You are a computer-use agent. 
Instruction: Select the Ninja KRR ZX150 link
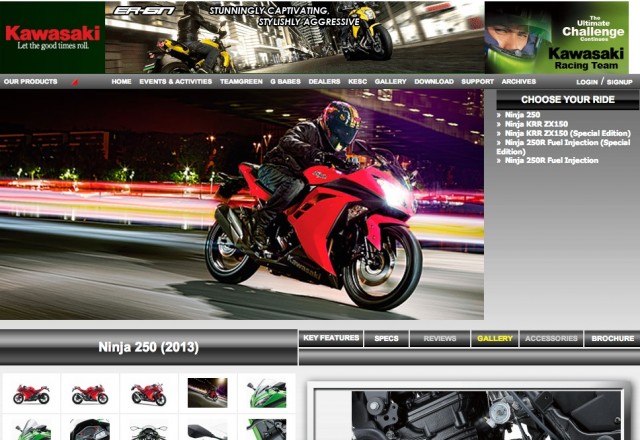(x=536, y=124)
